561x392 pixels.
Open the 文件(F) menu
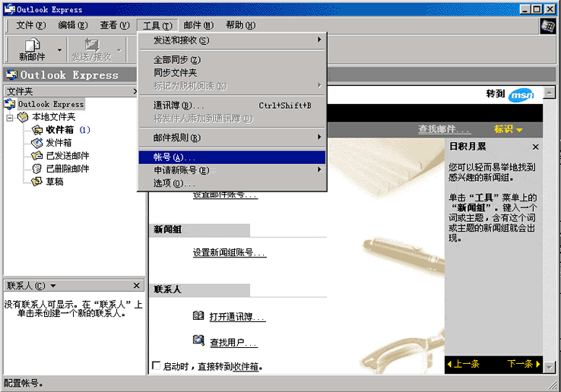click(x=30, y=25)
